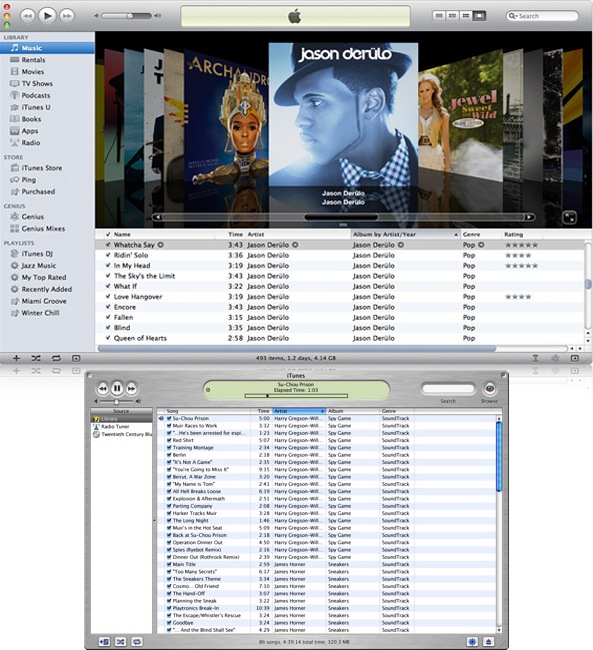Open the search field magnifier dropdown
Screen dimensions: 593x650
513,16
